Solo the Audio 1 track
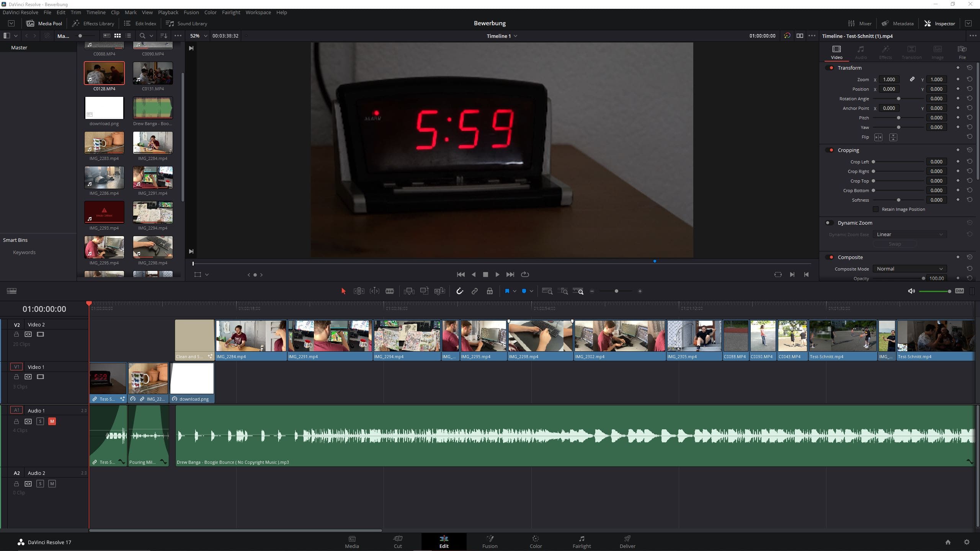Viewport: 980px width, 551px height. pos(40,421)
